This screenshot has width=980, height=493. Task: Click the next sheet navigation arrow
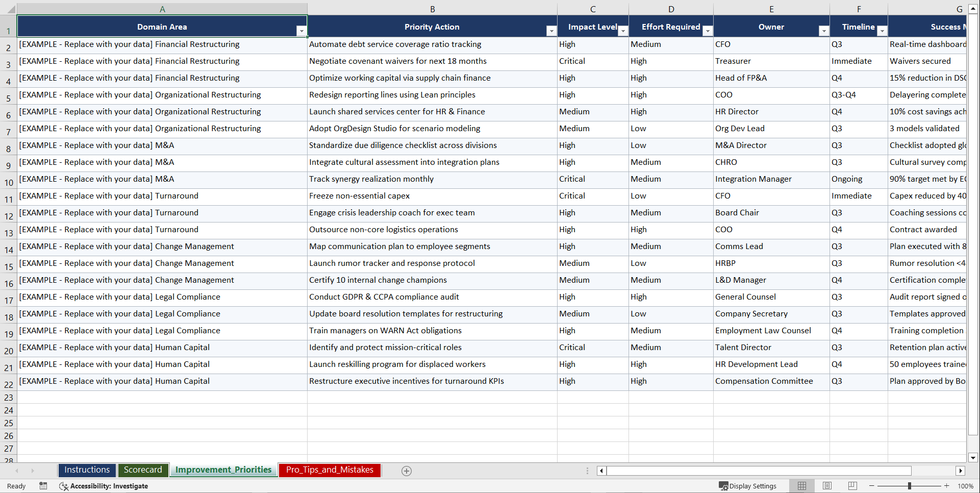tap(33, 471)
